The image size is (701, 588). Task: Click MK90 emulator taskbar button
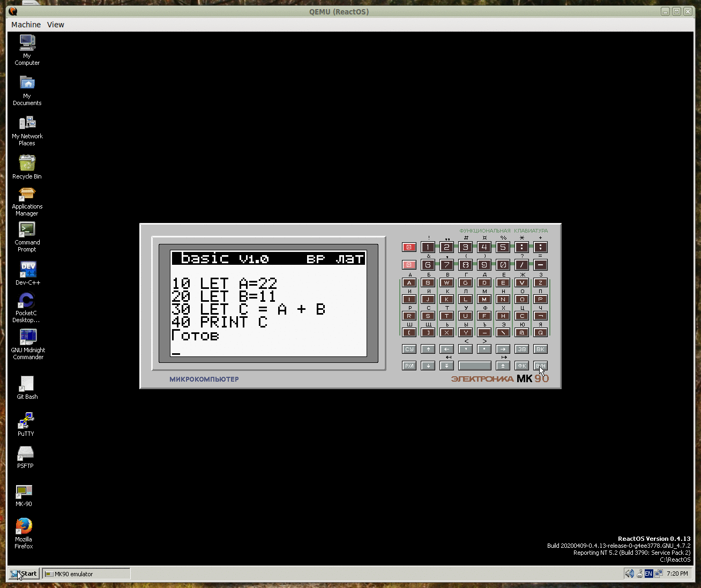[86, 574]
